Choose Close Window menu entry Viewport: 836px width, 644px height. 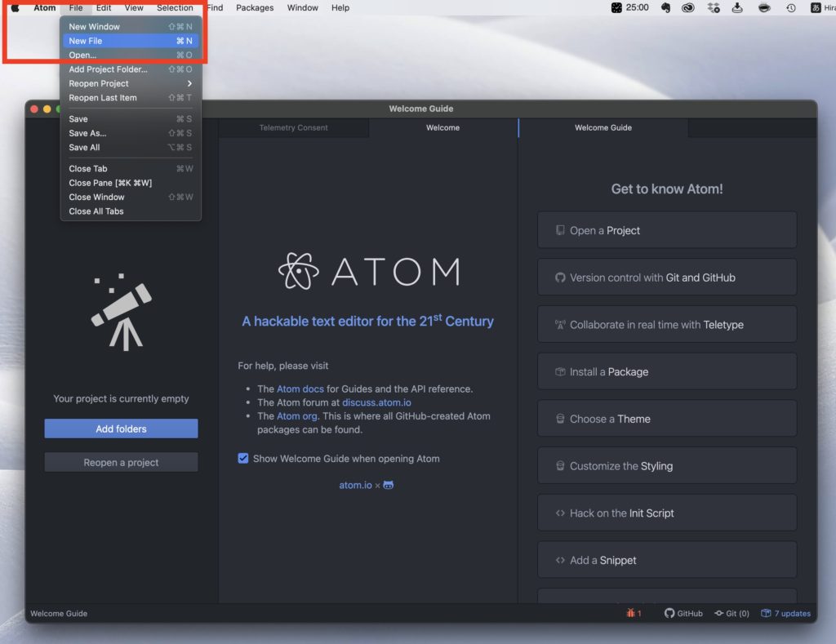click(x=131, y=197)
